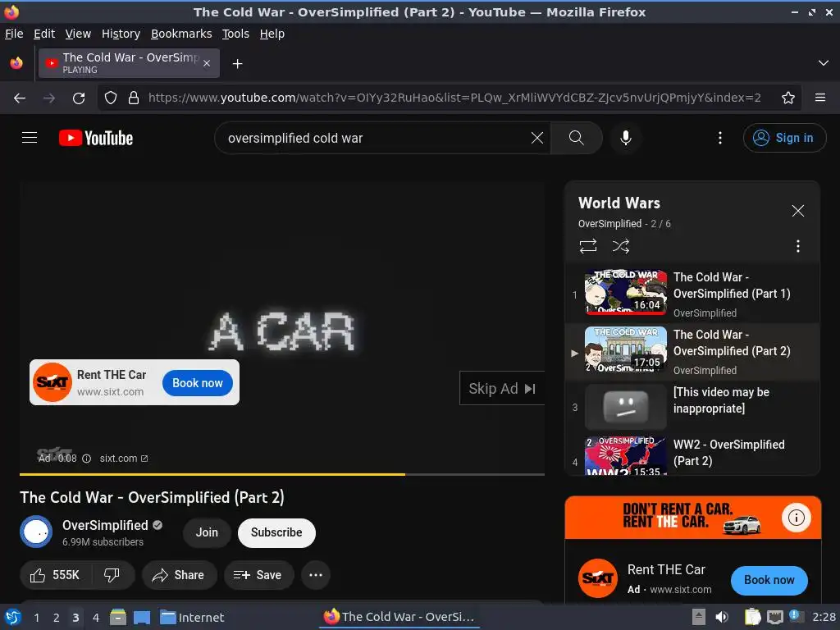This screenshot has width=840, height=630.
Task: Click Book now in the sidebar Sixt ad
Action: click(x=769, y=580)
